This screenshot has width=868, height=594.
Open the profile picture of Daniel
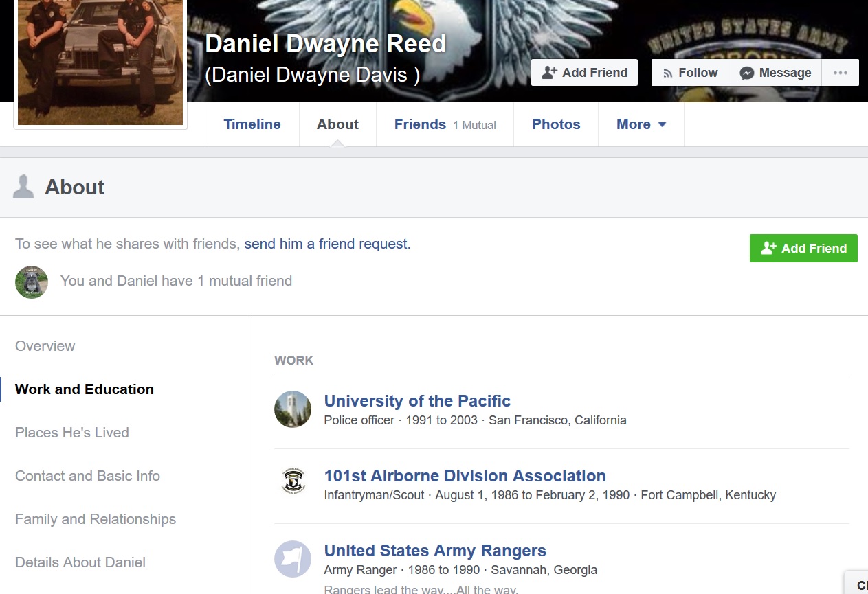pos(100,62)
